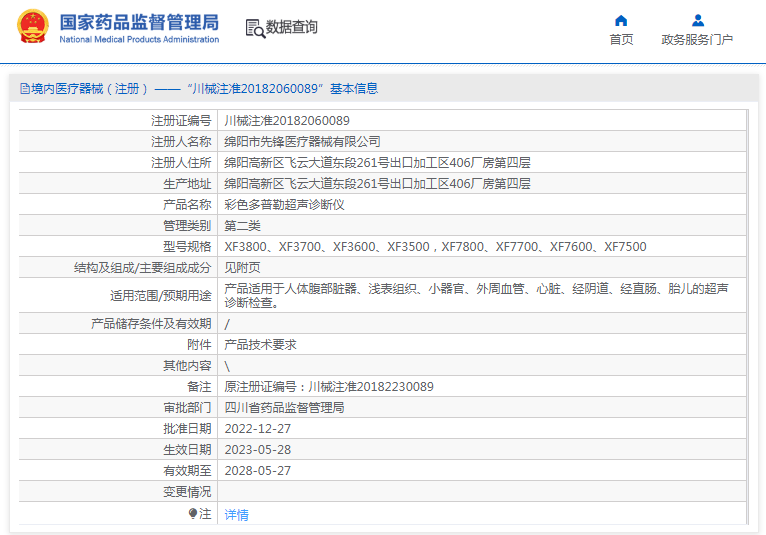Click the 数据查询 label
Viewport: 766px width, 535px height.
click(x=292, y=27)
